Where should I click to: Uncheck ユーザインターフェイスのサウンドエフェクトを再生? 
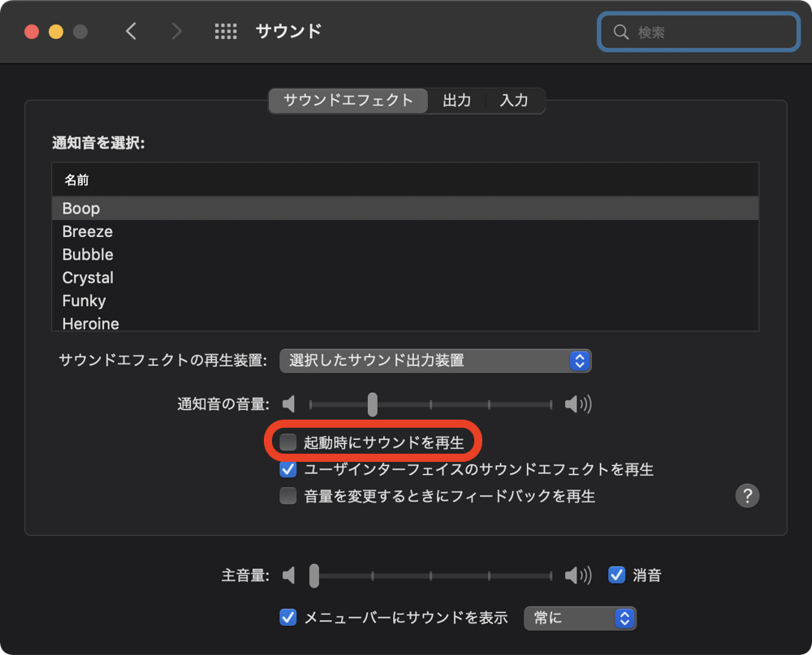tap(288, 469)
